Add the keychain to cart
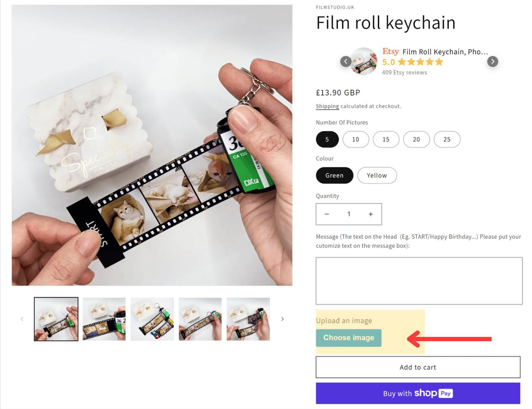Image resolution: width=532 pixels, height=409 pixels. (418, 367)
